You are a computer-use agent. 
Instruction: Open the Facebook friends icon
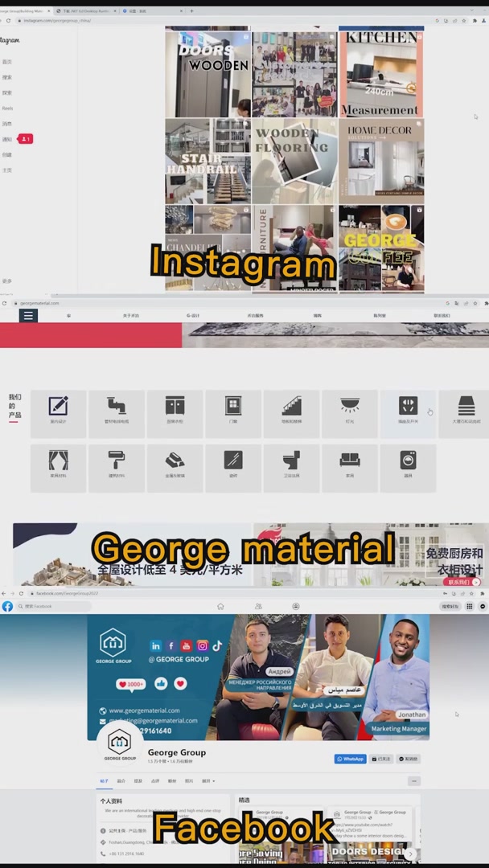click(258, 606)
